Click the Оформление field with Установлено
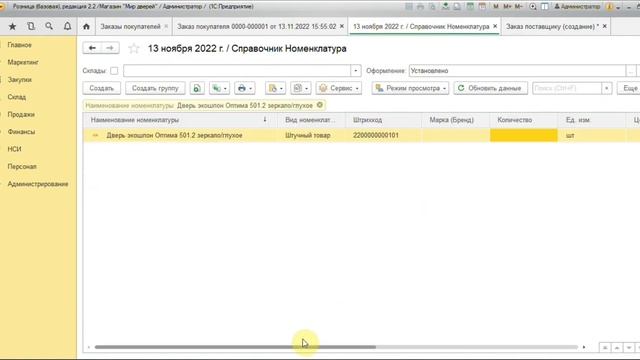640x360 pixels. tap(518, 71)
